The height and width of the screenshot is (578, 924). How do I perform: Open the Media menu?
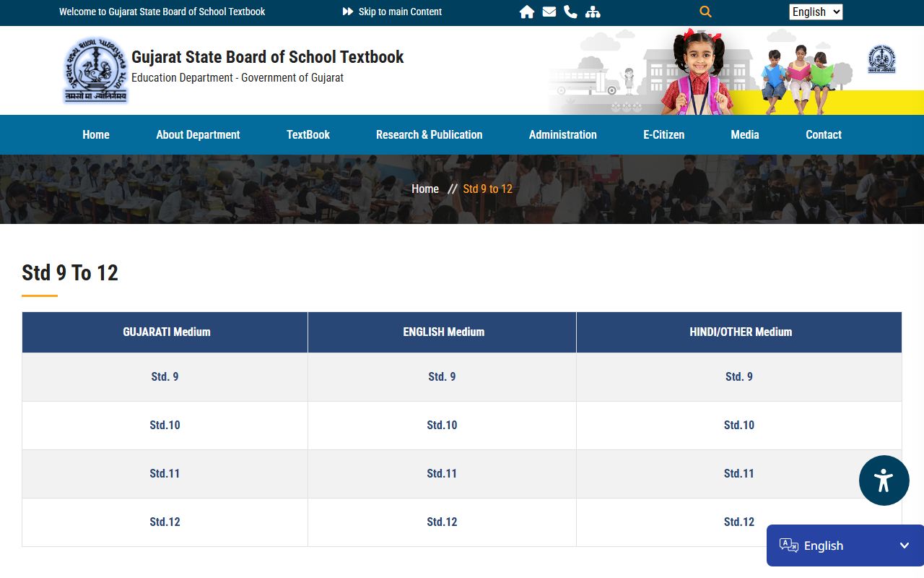(745, 134)
